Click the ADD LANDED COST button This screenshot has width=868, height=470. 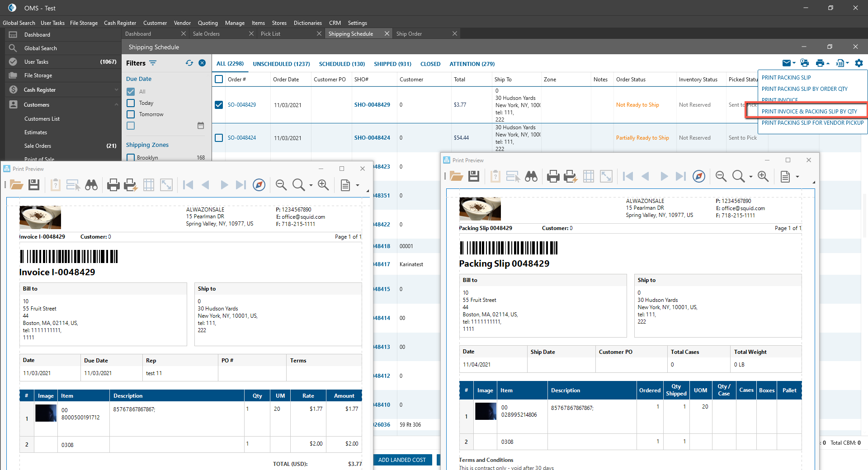[x=402, y=460]
